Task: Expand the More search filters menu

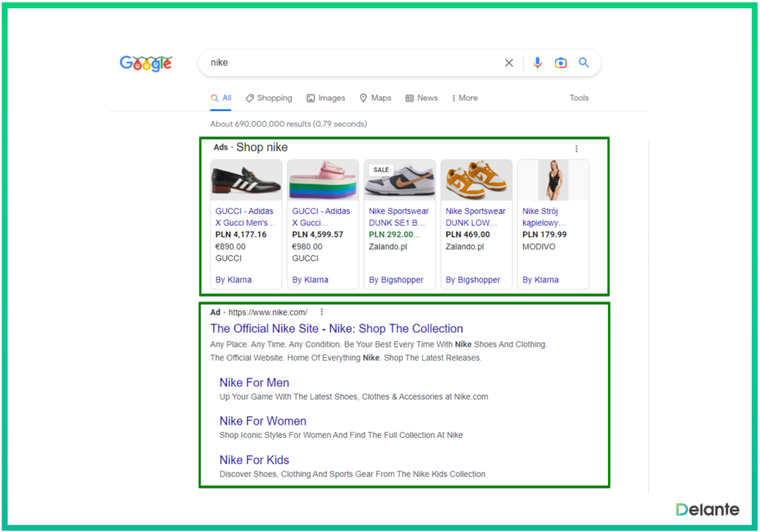Action: point(464,98)
